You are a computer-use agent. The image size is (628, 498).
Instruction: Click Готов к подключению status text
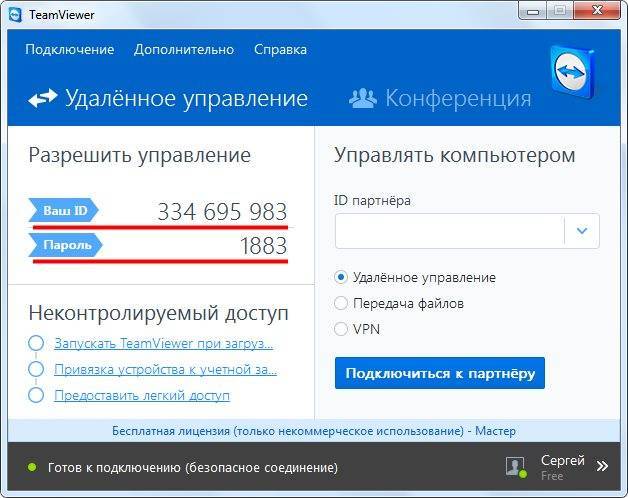[193, 468]
